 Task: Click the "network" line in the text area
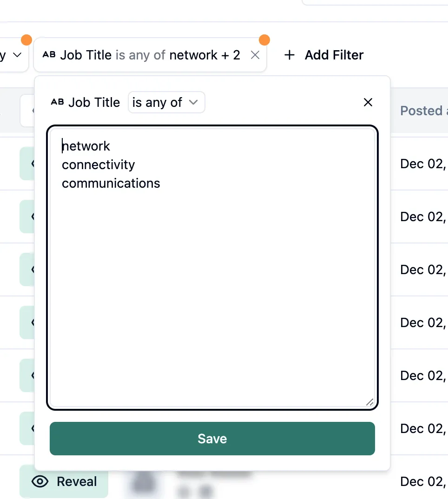86,146
